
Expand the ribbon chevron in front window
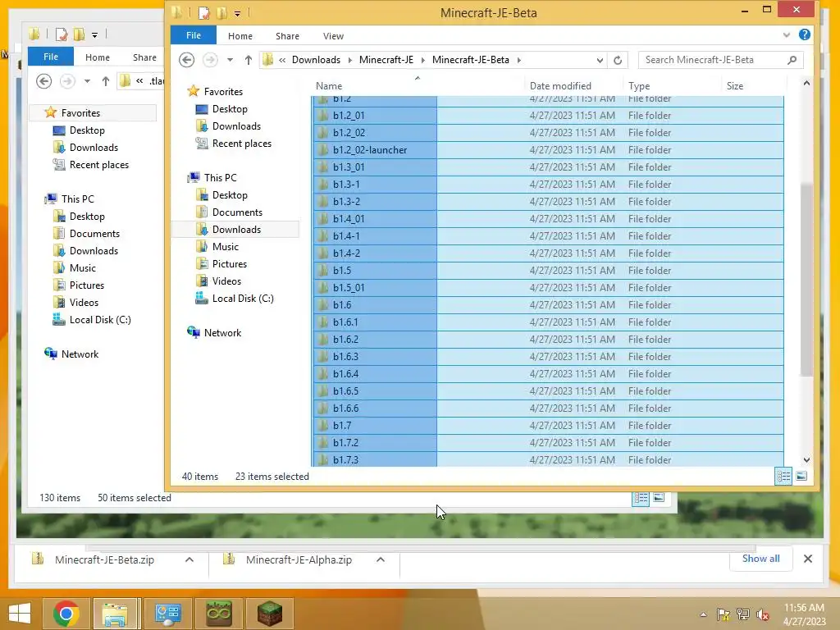787,34
